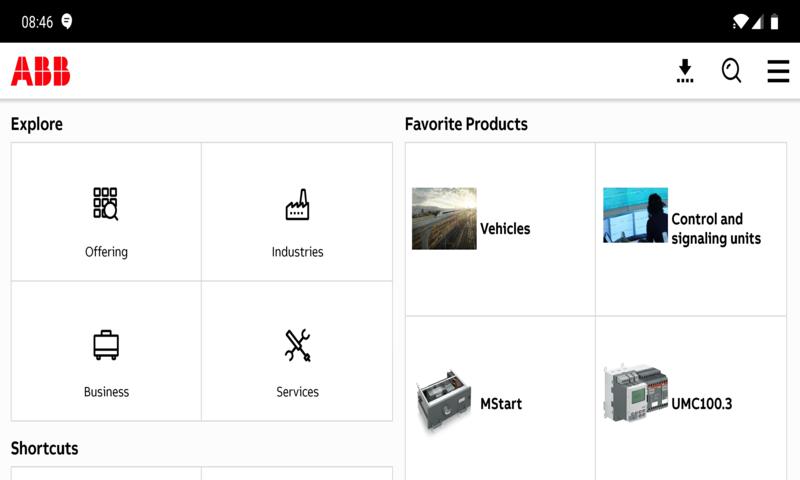Open the Offering label

click(x=106, y=252)
